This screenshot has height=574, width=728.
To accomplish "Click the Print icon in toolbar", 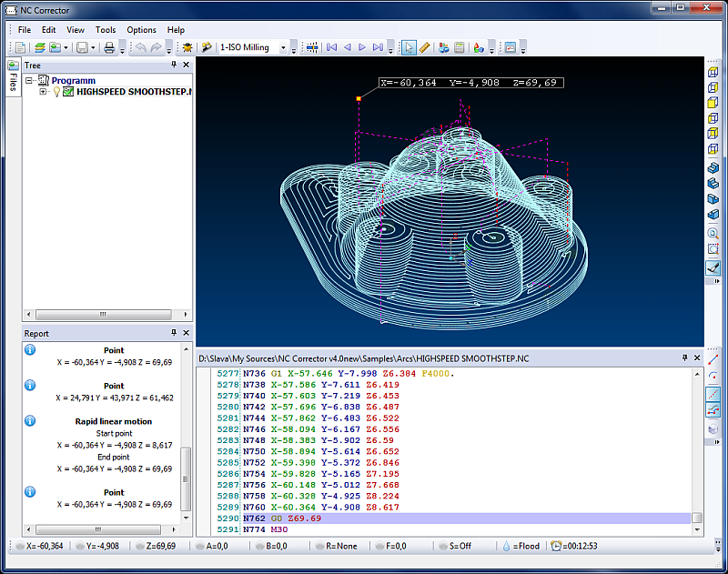I will (x=109, y=47).
